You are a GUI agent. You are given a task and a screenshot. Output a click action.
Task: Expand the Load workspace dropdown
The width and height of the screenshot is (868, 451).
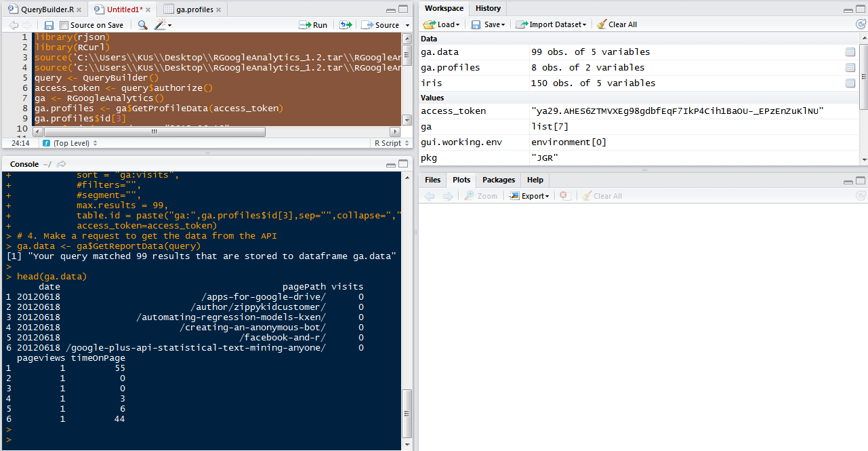(441, 24)
